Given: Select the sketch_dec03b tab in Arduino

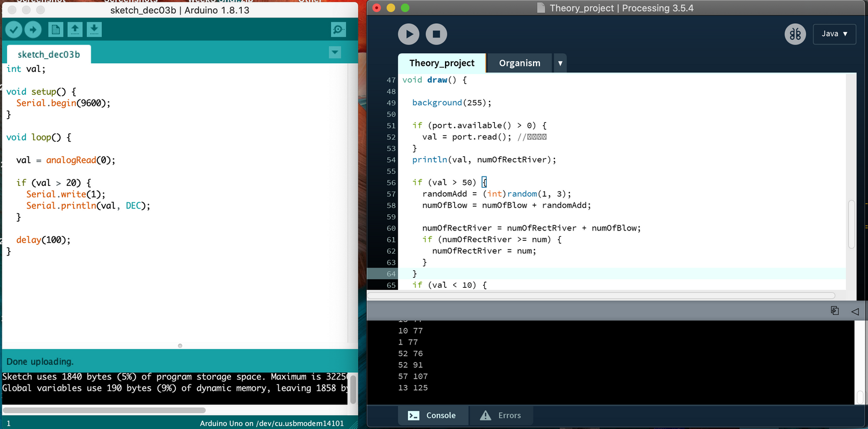Looking at the screenshot, I should click(x=49, y=54).
